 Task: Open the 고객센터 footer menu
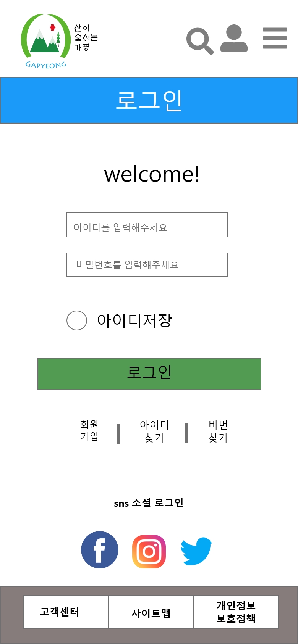point(65,612)
